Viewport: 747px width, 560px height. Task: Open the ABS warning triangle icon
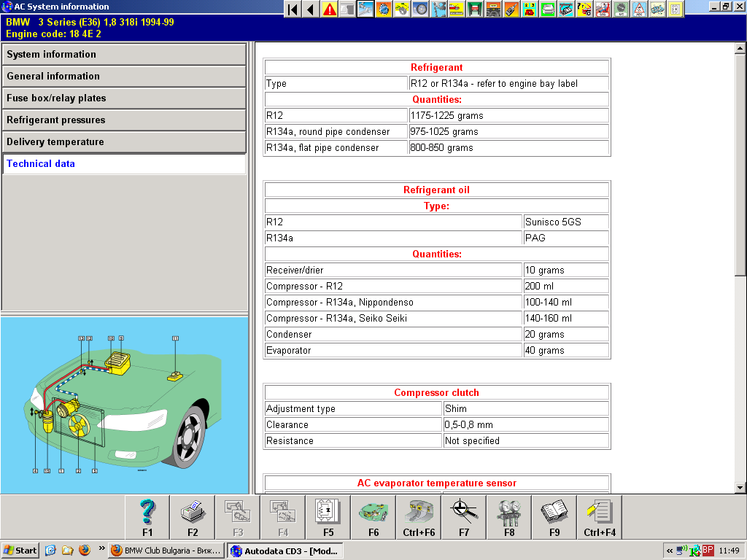(639, 9)
